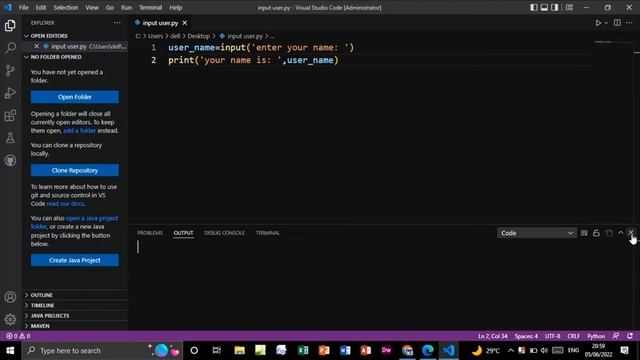Click the Clone Repository button
The image size is (640, 360).
point(75,170)
